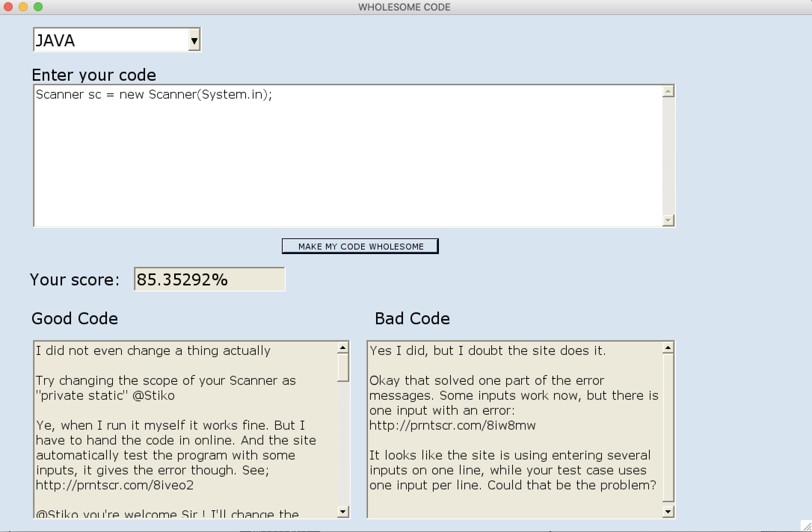Viewport: 812px width, 532px height.
Task: Click the code editor vertical scrollbar track
Action: (668, 155)
